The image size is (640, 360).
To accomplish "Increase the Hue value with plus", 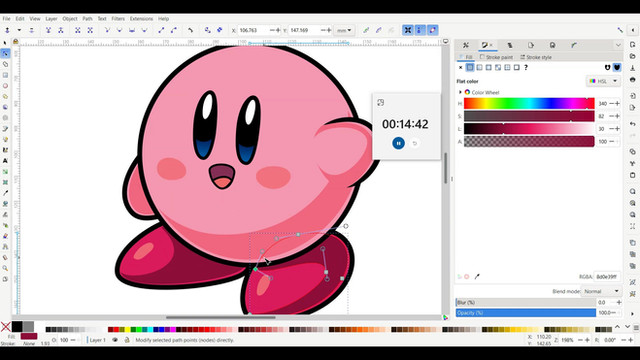I will [x=618, y=104].
